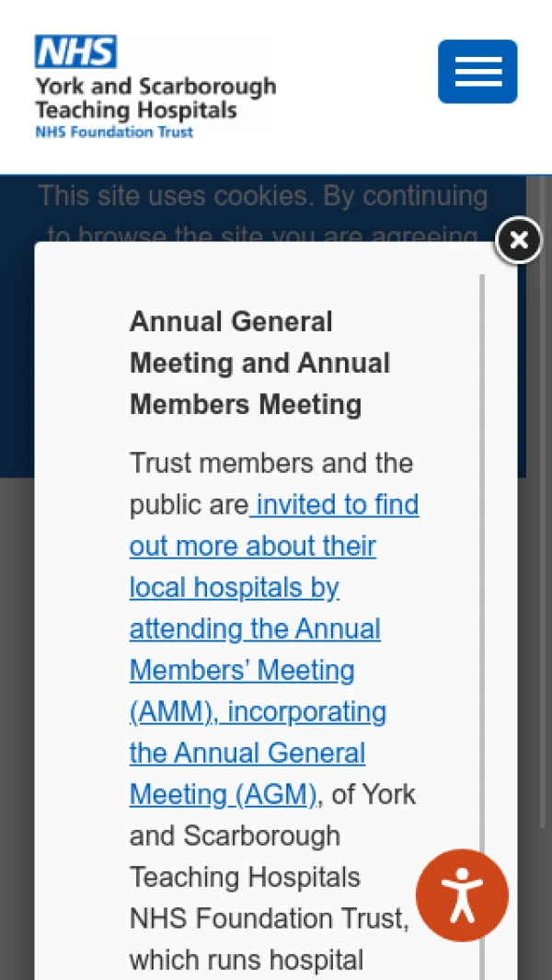Viewport: 552px width, 980px height.
Task: Click the "(AMM), incorporating" link line
Action: [258, 711]
